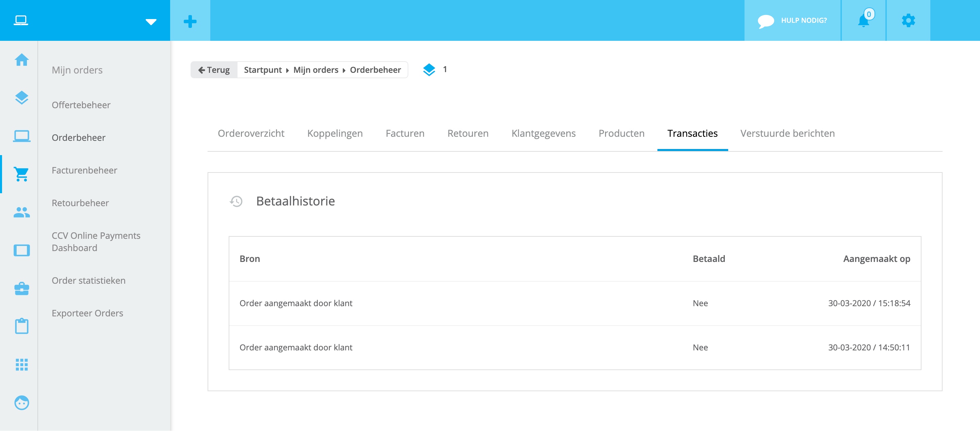Viewport: 980px width, 431px height.
Task: Click the clipboard icon in sidebar
Action: (22, 326)
